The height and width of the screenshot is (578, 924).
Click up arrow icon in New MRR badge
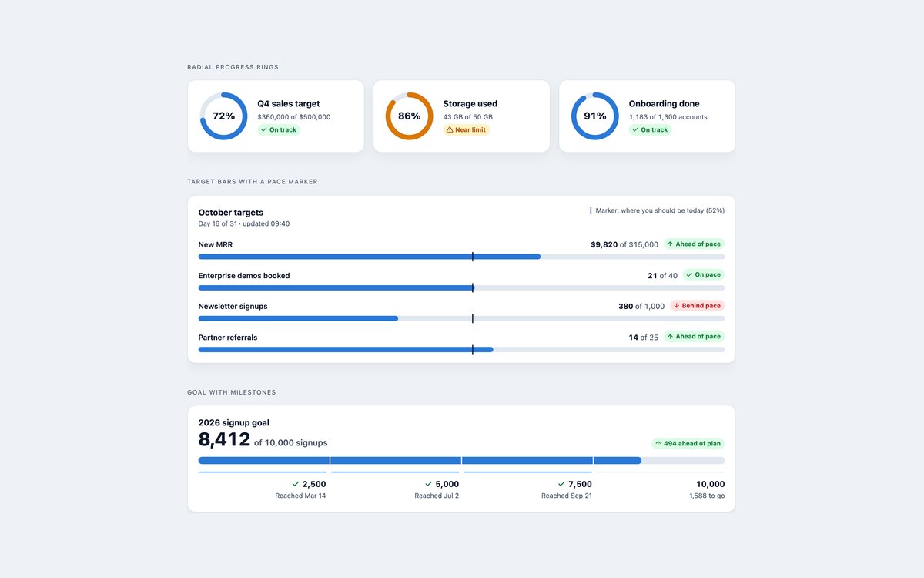671,244
